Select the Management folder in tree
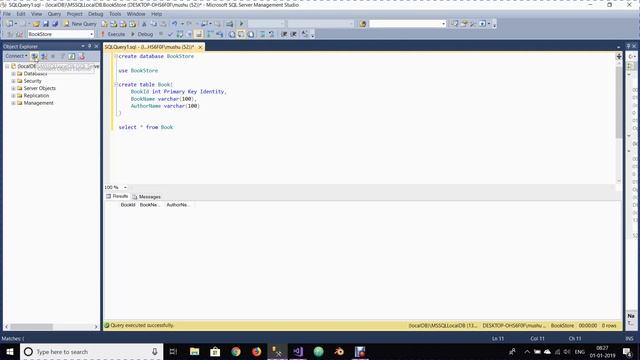This screenshot has width=640, height=360. 35,103
